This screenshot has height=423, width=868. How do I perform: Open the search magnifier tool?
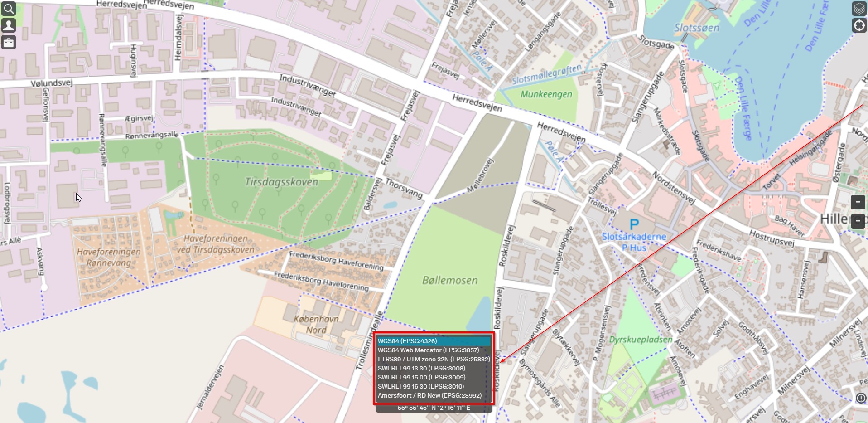[x=9, y=8]
